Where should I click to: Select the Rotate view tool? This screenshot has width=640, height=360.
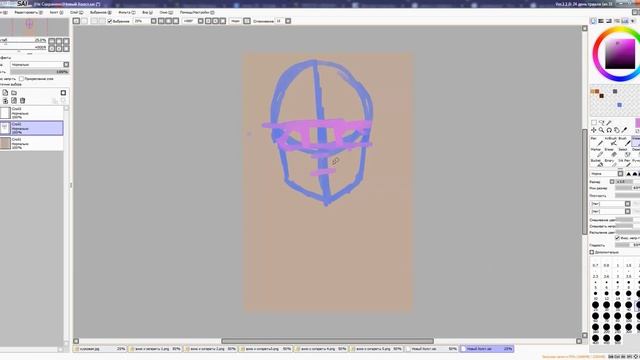pyautogui.click(x=609, y=130)
